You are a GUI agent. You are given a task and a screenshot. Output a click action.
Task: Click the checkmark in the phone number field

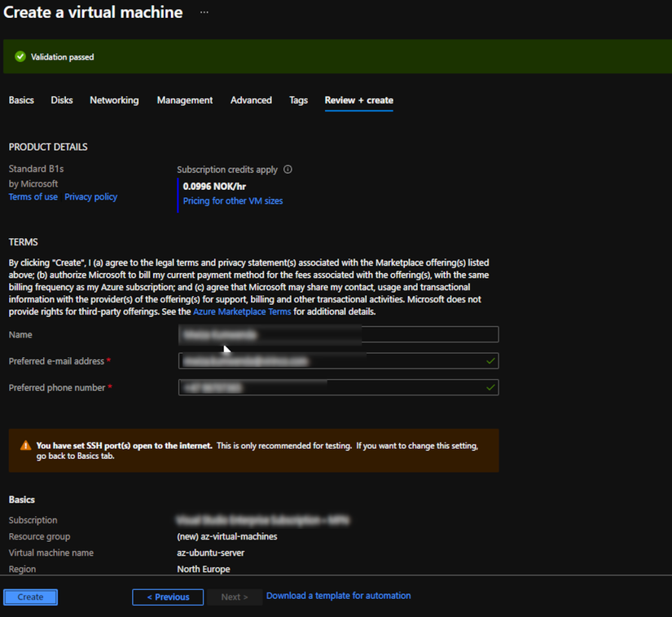490,388
